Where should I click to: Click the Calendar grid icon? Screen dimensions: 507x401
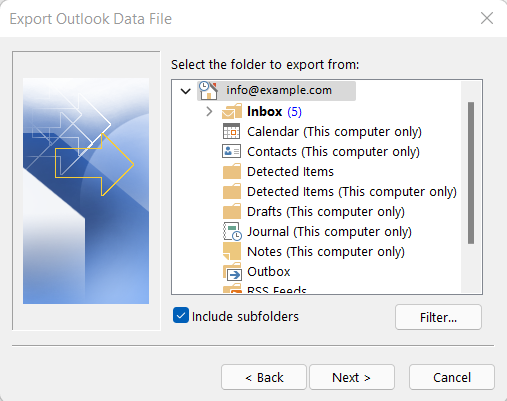click(x=231, y=131)
